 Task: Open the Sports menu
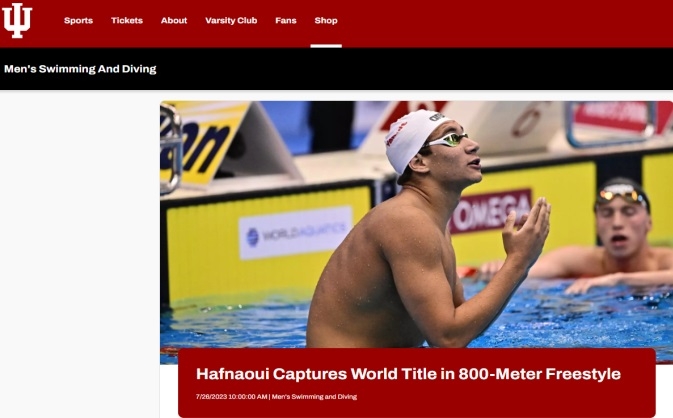pyautogui.click(x=79, y=21)
